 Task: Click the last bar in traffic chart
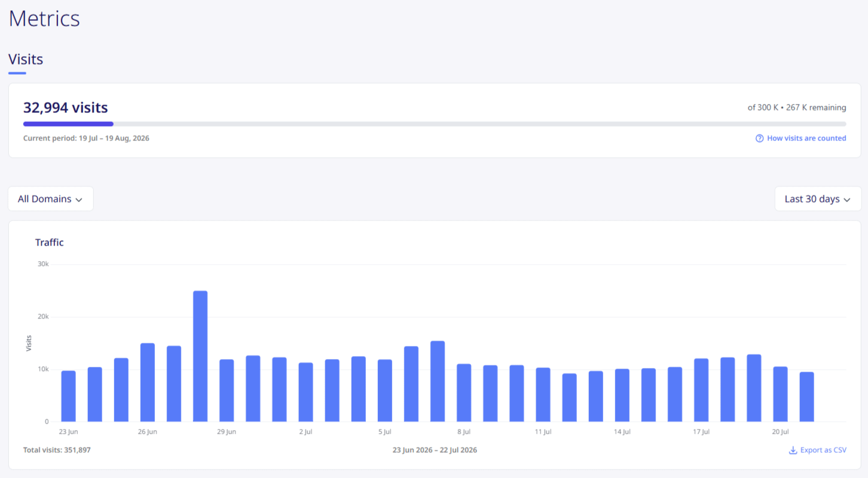[x=807, y=397]
